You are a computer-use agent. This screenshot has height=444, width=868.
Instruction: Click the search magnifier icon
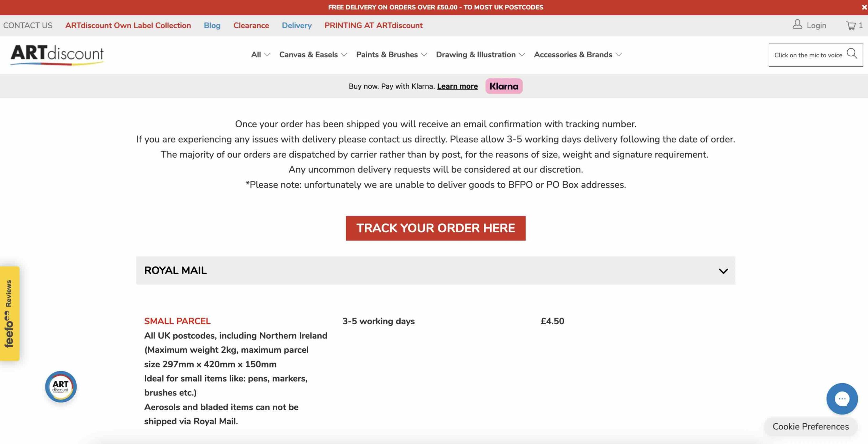(852, 54)
